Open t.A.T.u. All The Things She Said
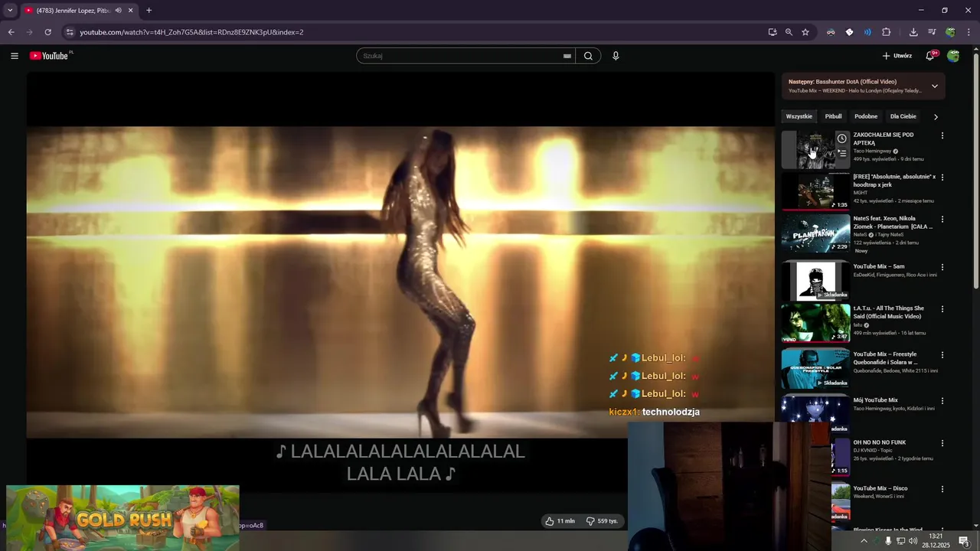The image size is (980, 551). click(x=889, y=312)
